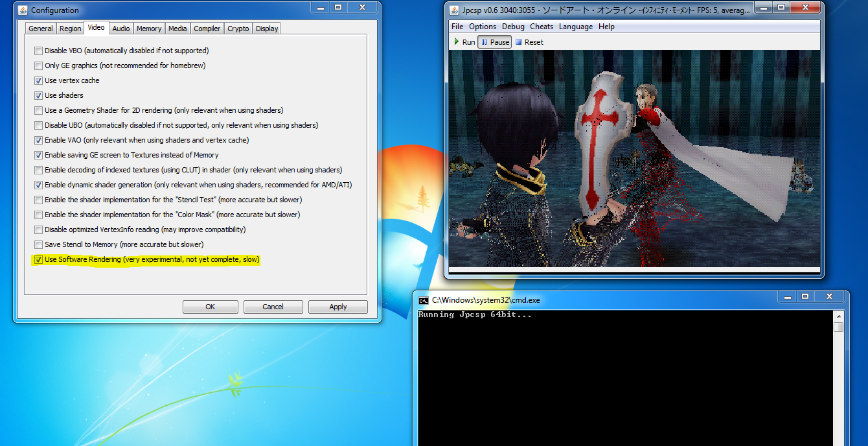Enable Only GE graphics option
Image resolution: width=868 pixels, height=446 pixels.
39,65
